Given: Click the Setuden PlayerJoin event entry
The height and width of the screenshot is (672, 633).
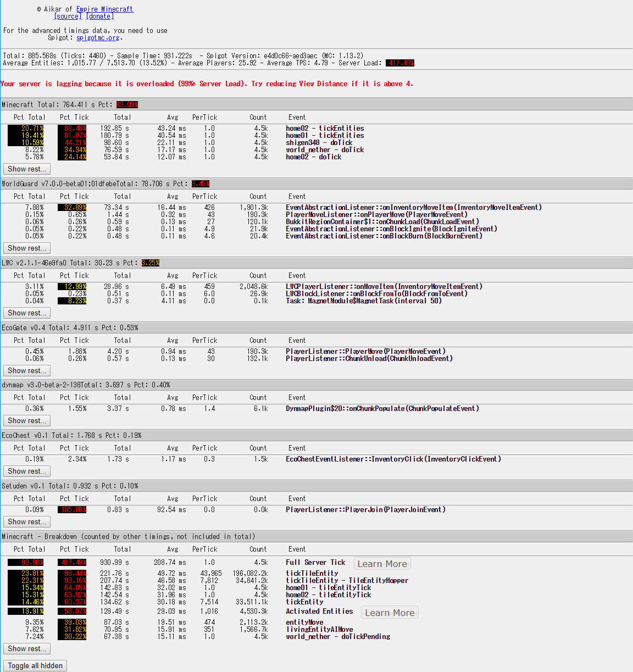Looking at the screenshot, I should (x=365, y=510).
